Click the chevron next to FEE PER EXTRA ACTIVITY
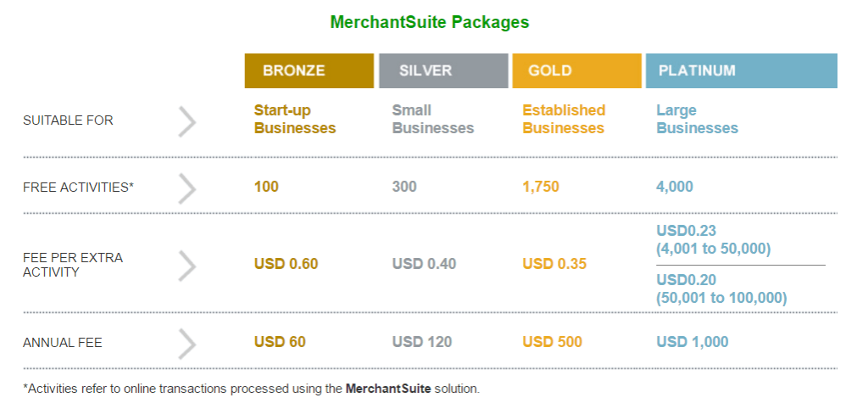 [x=187, y=266]
